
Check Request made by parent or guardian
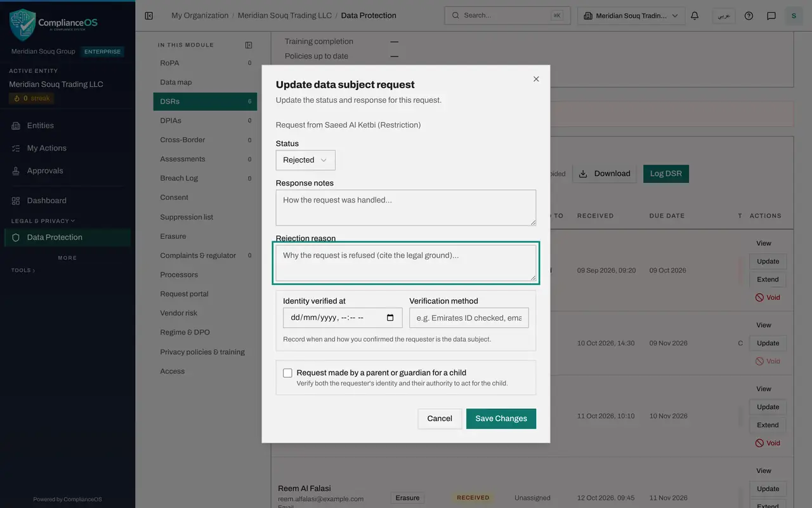point(287,373)
